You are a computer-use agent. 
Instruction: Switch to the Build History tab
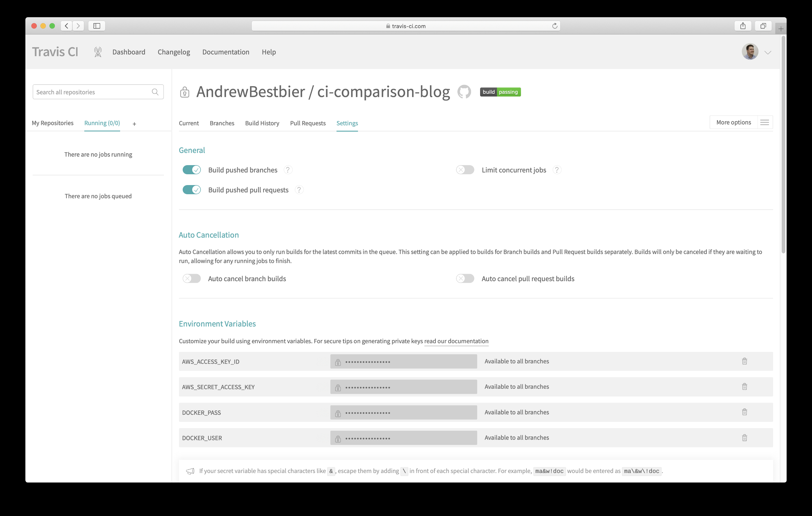[x=262, y=123]
